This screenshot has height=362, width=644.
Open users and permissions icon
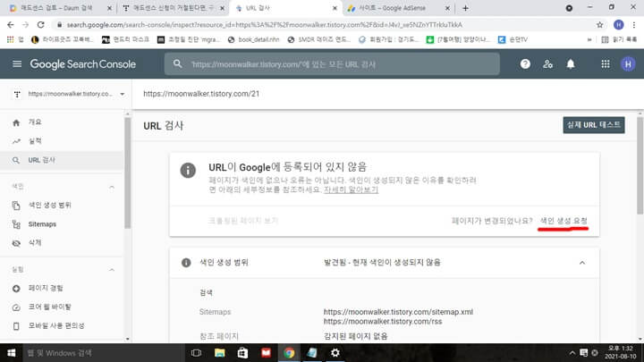547,64
